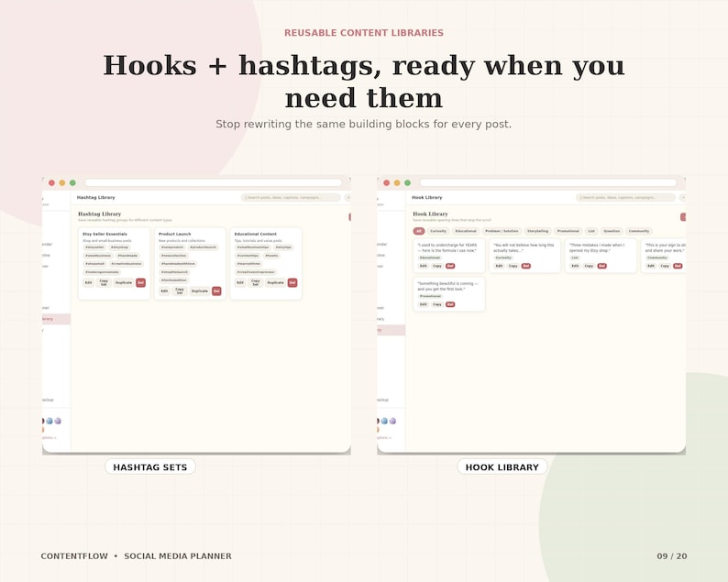Viewport: 728px width, 582px height.
Task: Click the #limitededition hashtag chip
Action: click(174, 280)
